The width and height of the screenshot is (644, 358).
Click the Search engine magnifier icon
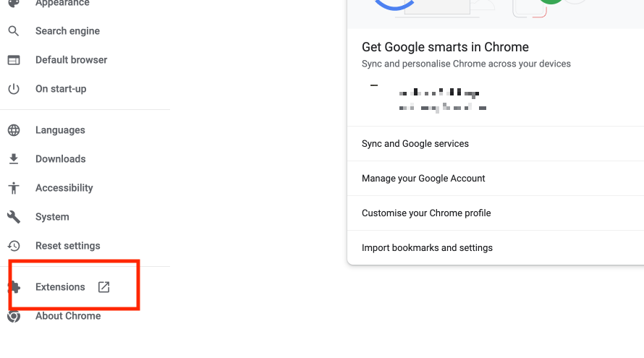coord(14,31)
